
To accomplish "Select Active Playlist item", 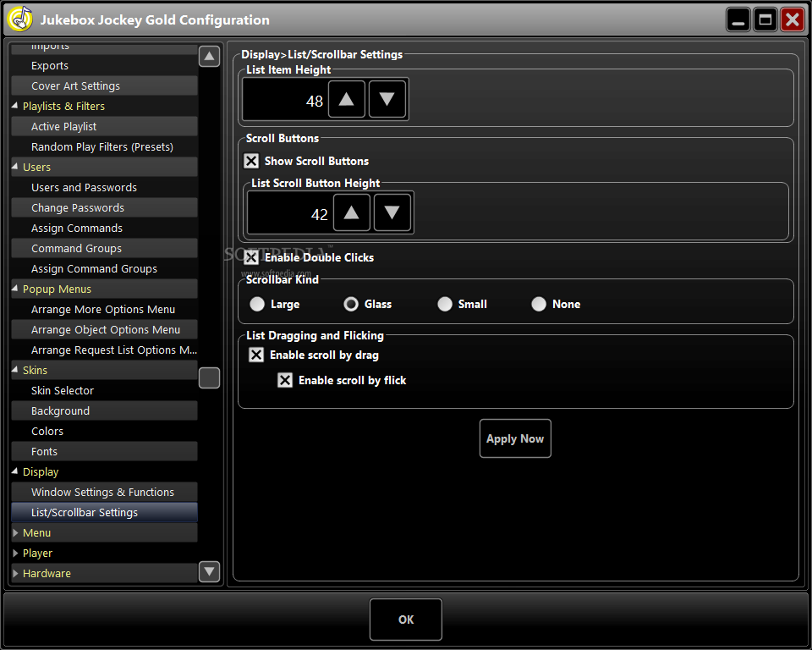I will pos(104,126).
